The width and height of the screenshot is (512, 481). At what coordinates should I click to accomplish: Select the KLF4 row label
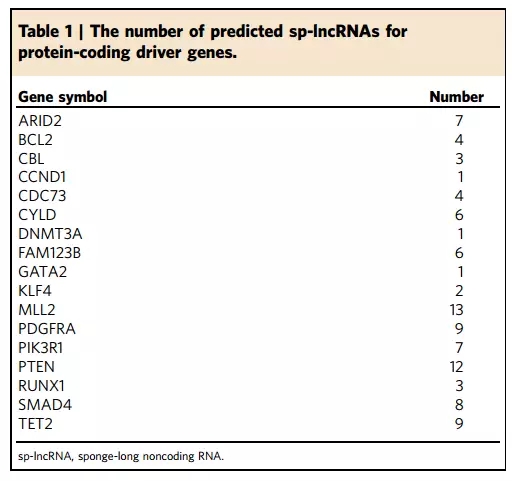point(35,291)
